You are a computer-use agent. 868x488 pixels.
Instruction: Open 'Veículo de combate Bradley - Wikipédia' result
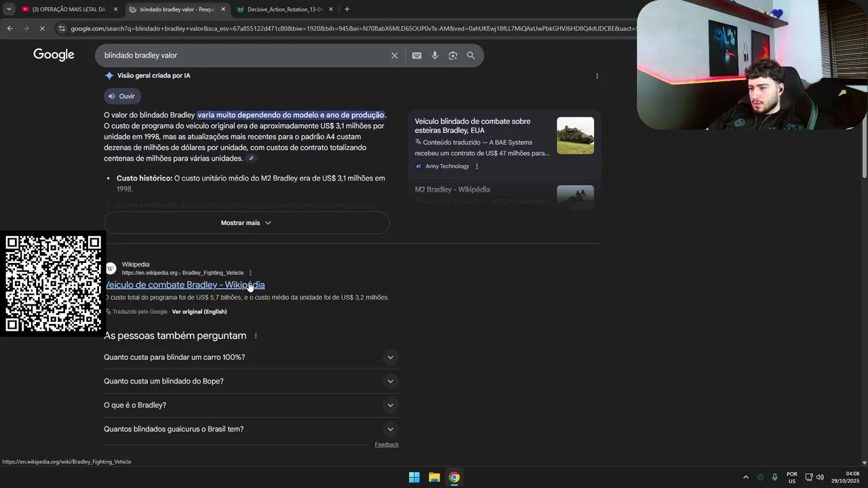coord(184,285)
